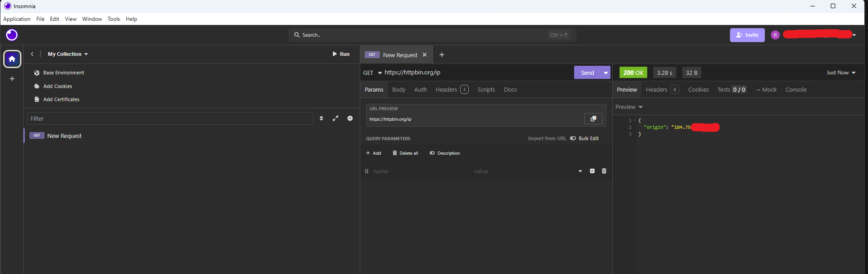Open the user avatar icon
The width and height of the screenshot is (868, 274).
click(x=775, y=35)
